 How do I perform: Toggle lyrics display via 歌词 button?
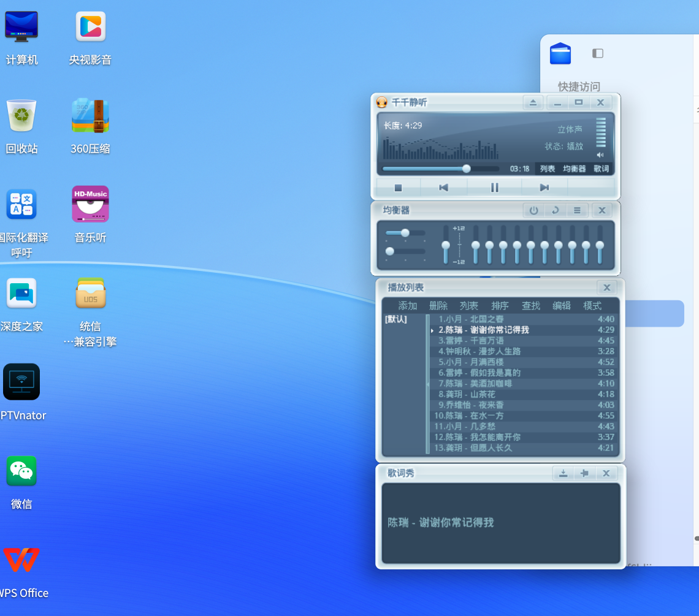point(602,169)
